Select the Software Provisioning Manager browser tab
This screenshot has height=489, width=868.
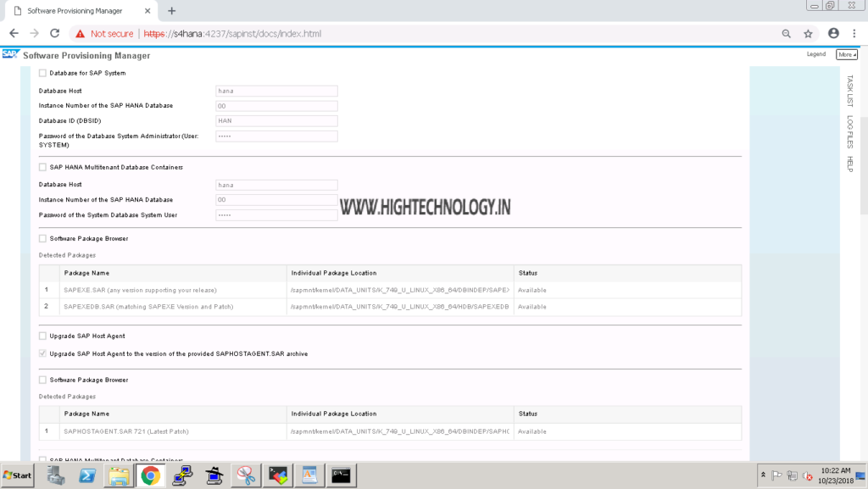point(81,11)
